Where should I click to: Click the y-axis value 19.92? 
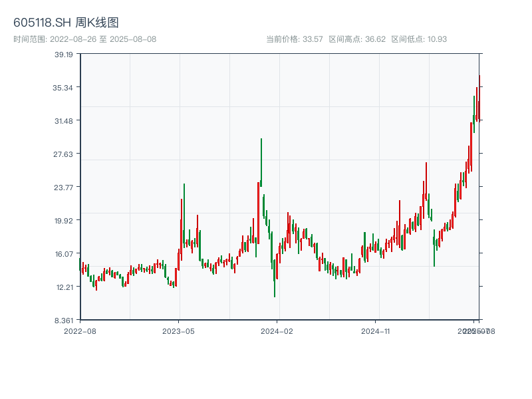click(64, 221)
